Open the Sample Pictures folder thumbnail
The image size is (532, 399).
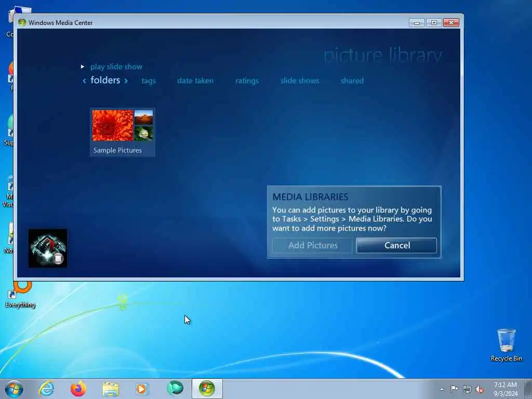point(123,132)
